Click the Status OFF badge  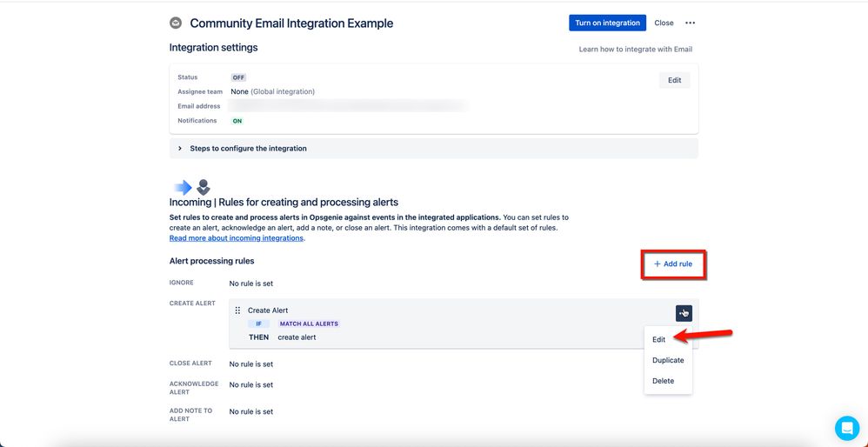[x=238, y=77]
